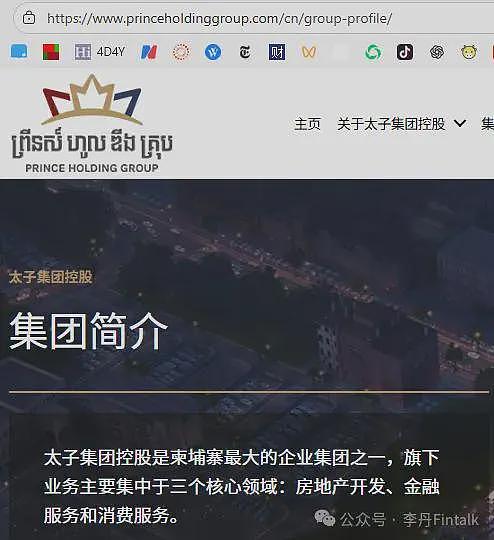Open the ChatGPT bookmark icon
Image resolution: width=494 pixels, height=540 pixels.
[437, 52]
